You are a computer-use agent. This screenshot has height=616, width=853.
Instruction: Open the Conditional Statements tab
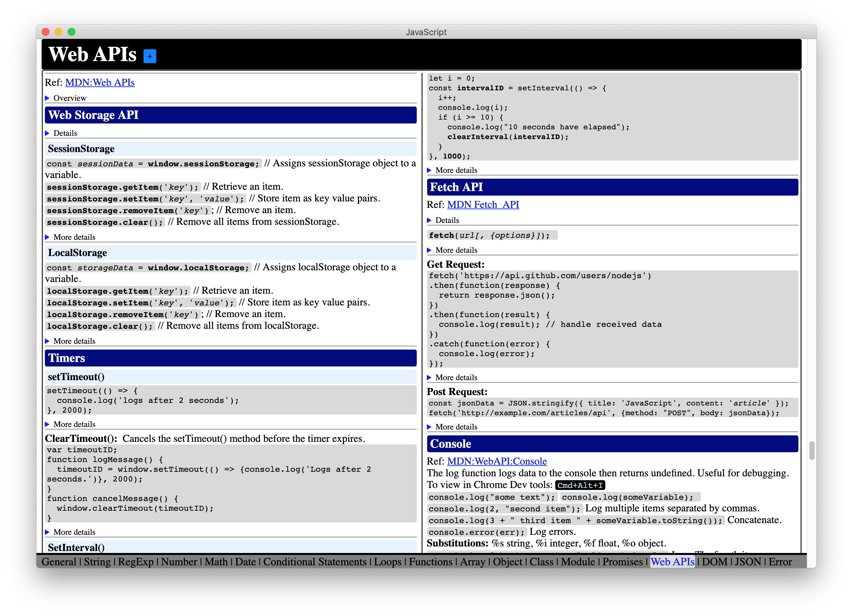pos(315,562)
